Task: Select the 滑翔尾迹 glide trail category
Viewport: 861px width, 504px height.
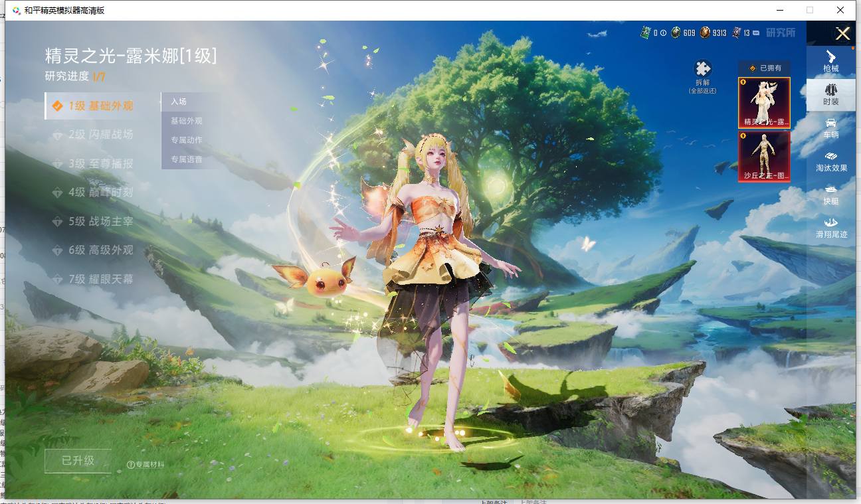Action: tap(831, 227)
